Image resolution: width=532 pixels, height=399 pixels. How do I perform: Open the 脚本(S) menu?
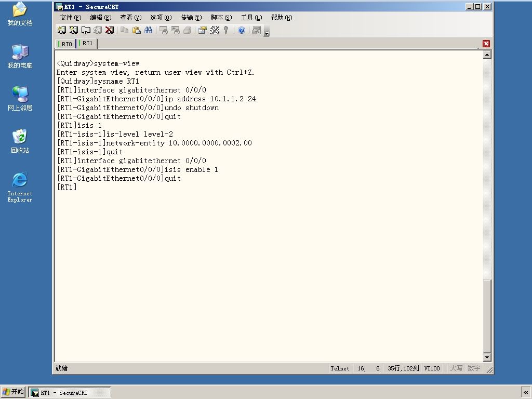click(x=221, y=18)
